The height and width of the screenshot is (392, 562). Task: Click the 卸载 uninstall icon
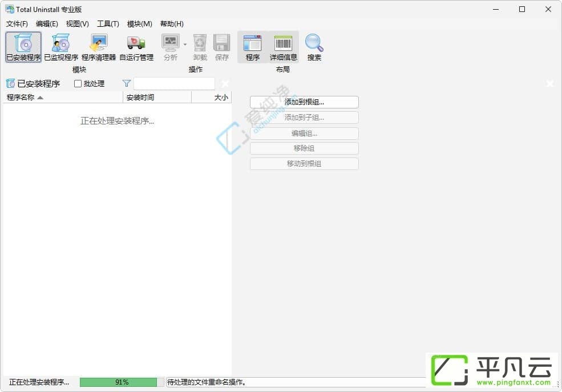(200, 47)
